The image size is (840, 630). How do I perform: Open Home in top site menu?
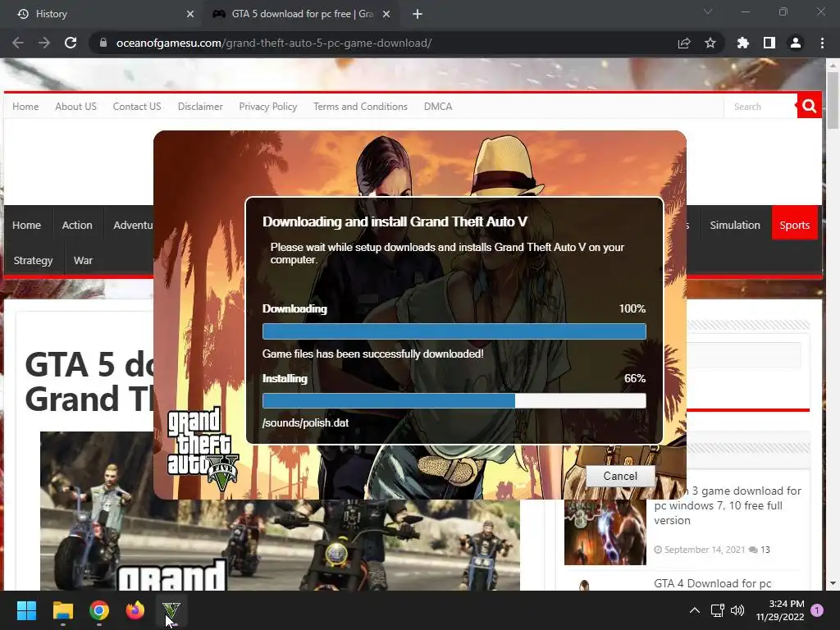tap(25, 107)
